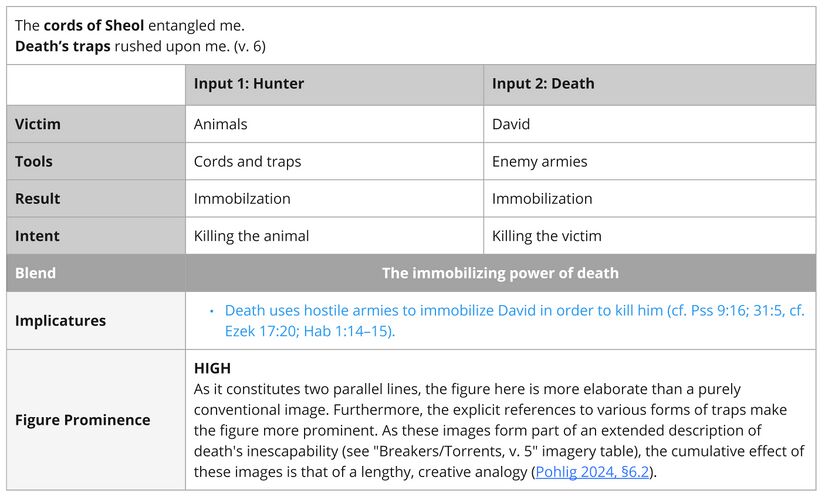This screenshot has height=500, width=825.
Task: Select the "Implicatures" row label
Action: [x=60, y=321]
